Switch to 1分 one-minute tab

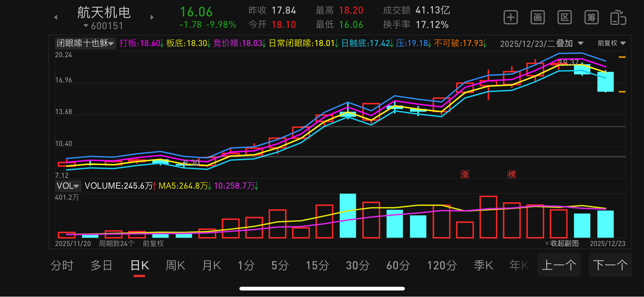point(246,265)
